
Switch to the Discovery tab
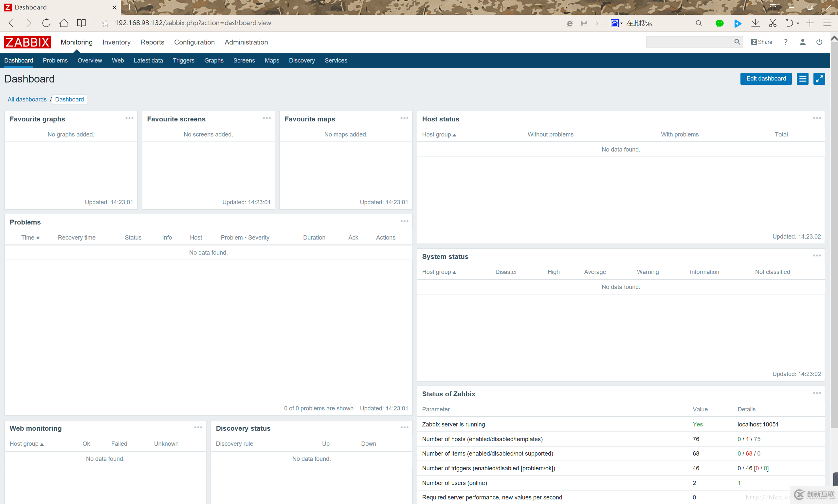point(301,61)
